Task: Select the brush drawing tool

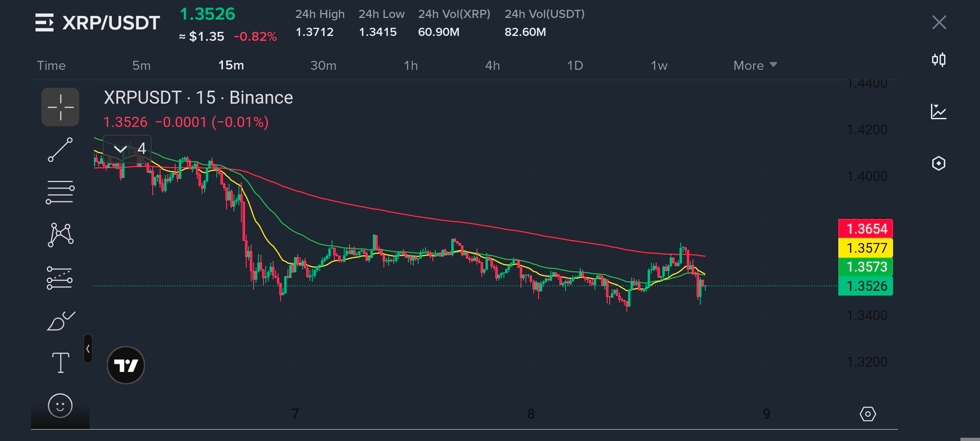Action: (x=60, y=321)
